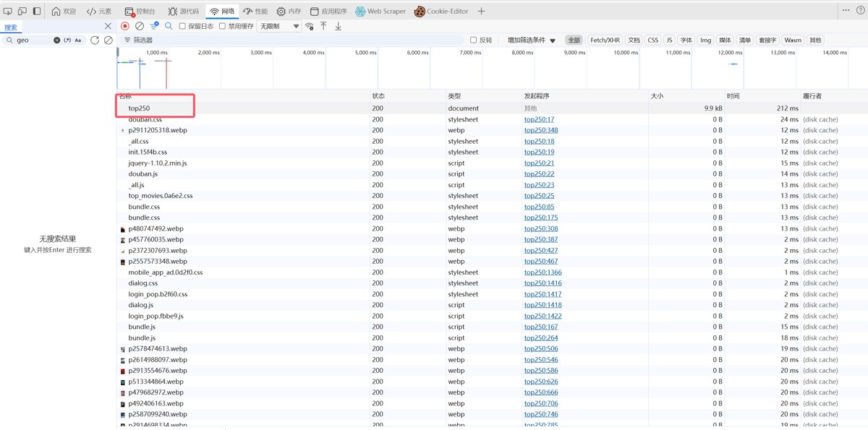The width and height of the screenshot is (868, 430).
Task: Click the stop recording network log icon
Action: click(x=125, y=26)
